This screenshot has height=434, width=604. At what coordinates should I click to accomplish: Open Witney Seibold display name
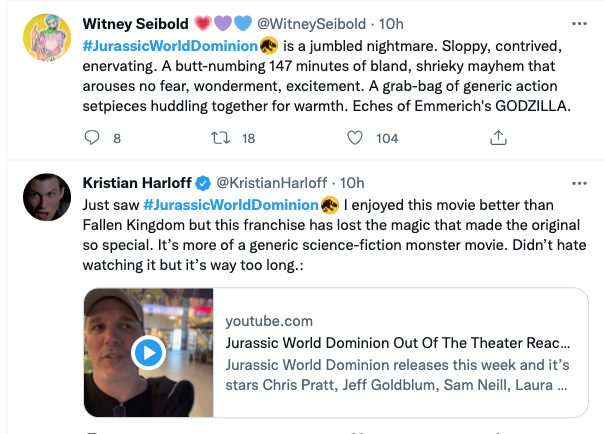coord(142,22)
